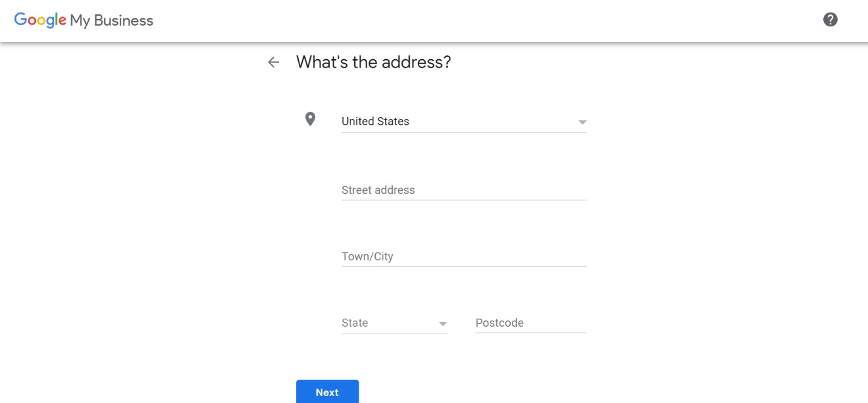Focus the Town/City field
Viewport: 868px width, 403px height.
(464, 256)
